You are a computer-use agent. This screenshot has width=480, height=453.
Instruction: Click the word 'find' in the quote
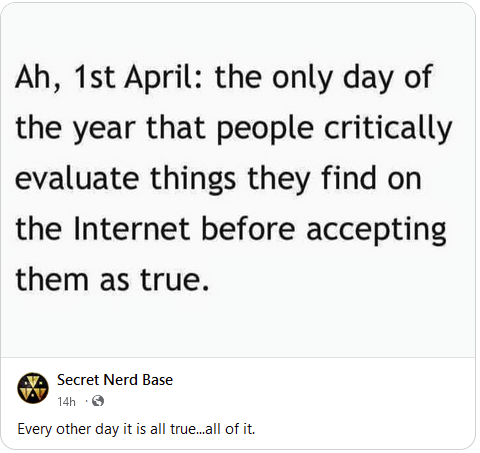coord(349,178)
